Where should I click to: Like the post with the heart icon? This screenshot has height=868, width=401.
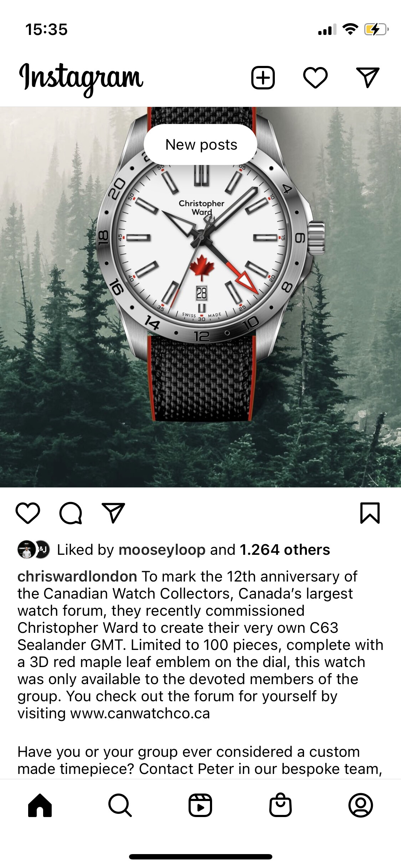(28, 513)
